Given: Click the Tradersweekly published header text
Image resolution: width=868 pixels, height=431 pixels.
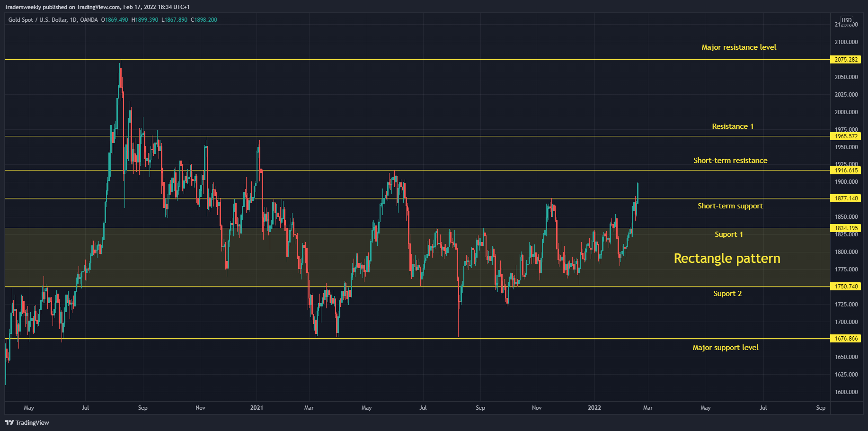Looking at the screenshot, I should 97,7.
